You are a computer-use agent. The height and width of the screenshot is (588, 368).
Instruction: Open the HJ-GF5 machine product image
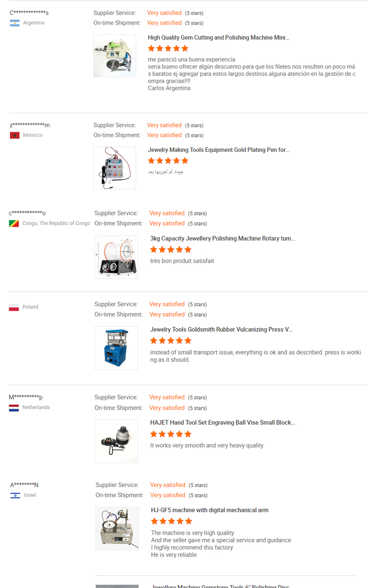coord(117,528)
